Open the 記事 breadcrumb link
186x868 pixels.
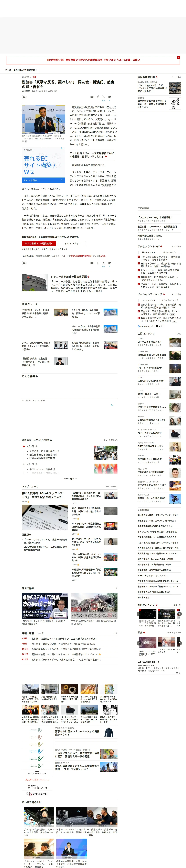tap(34, 77)
